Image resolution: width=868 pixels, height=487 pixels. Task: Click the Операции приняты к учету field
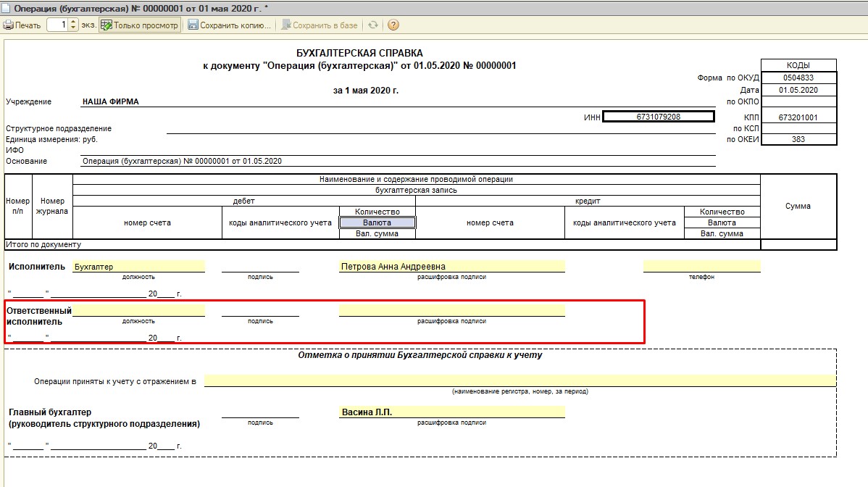[519, 381]
